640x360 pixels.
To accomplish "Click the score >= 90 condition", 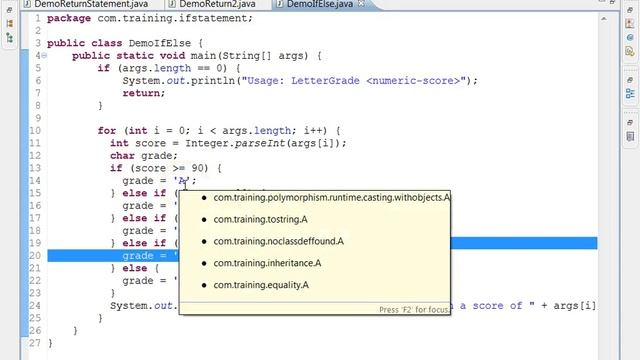I will click(169, 168).
